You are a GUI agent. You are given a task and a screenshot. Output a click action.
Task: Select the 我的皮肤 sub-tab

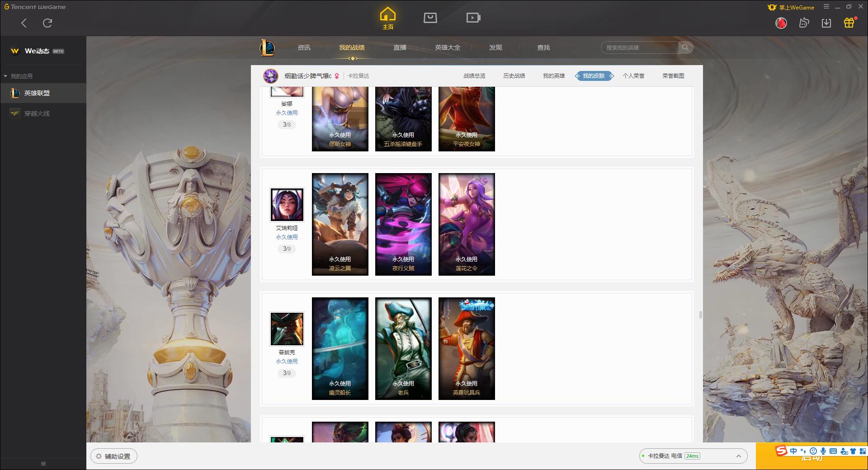594,76
